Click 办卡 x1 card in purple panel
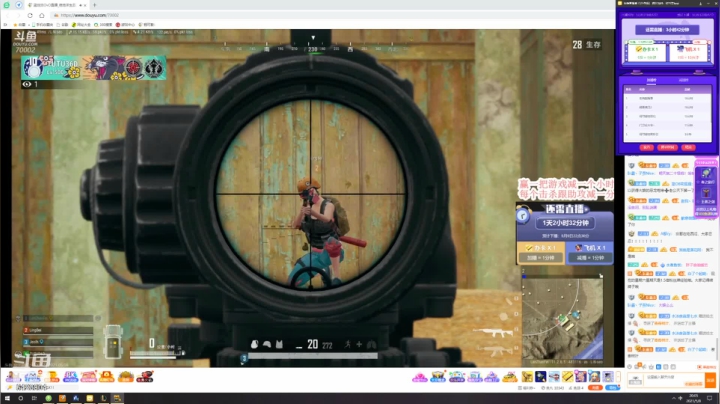 tap(647, 52)
